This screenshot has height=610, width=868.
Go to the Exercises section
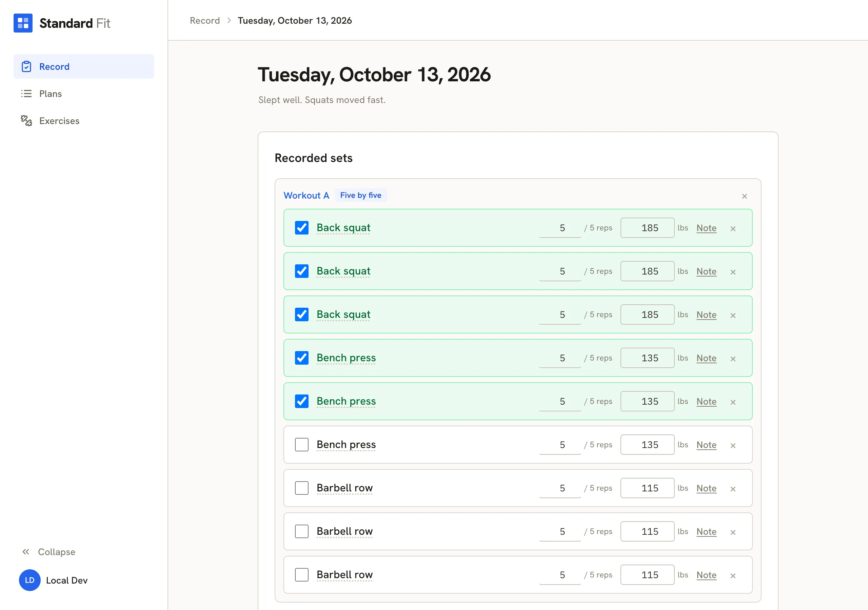(x=83, y=121)
